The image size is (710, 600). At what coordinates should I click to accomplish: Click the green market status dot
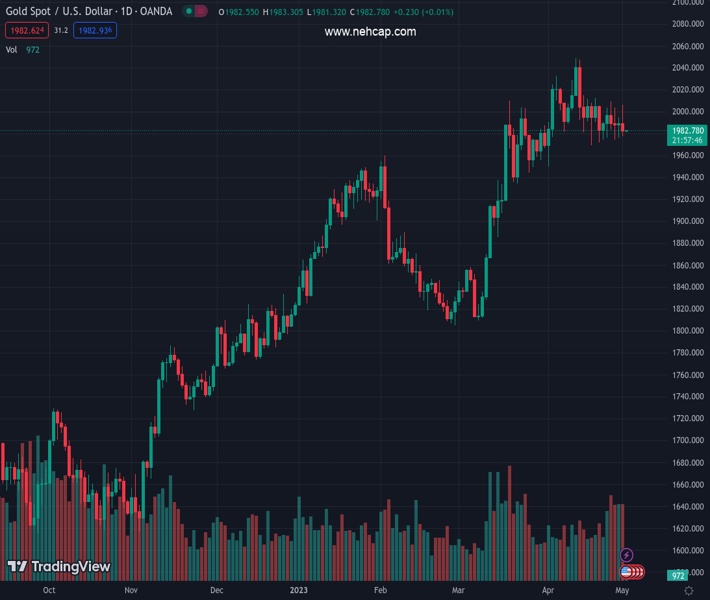[x=188, y=11]
